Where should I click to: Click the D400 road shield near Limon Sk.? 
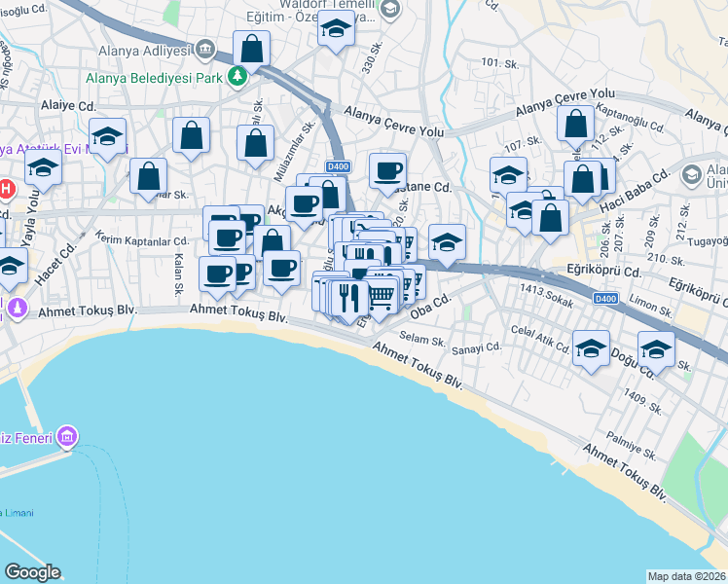pos(605,299)
